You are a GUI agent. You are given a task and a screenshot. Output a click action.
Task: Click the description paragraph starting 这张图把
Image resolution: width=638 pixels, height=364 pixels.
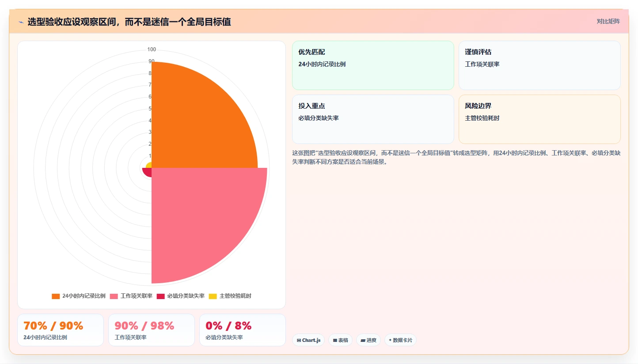(x=456, y=157)
